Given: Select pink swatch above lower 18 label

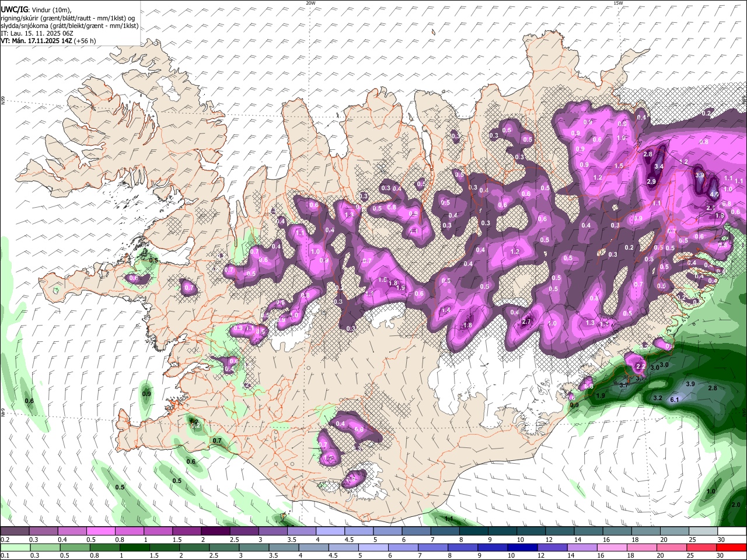Looking at the screenshot, I should tap(642, 548).
